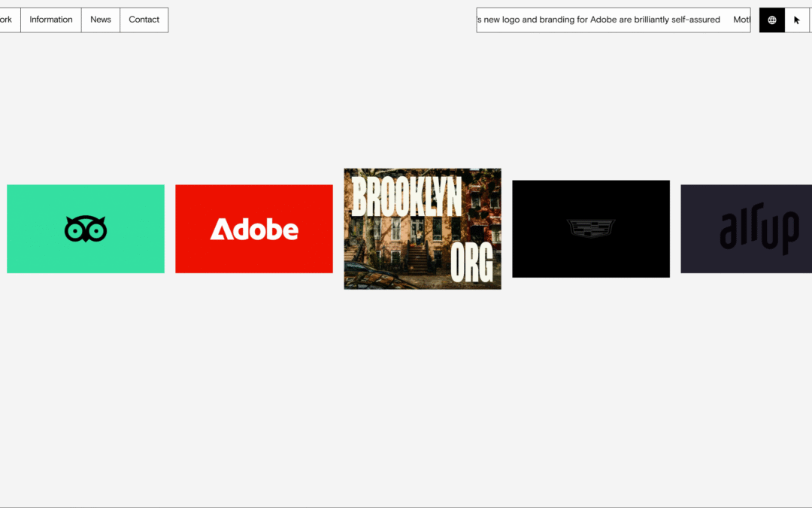Open the Adobe branding news headline

598,20
